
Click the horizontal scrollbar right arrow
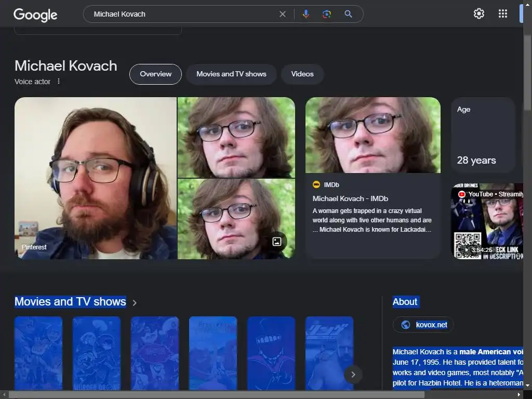point(519,395)
